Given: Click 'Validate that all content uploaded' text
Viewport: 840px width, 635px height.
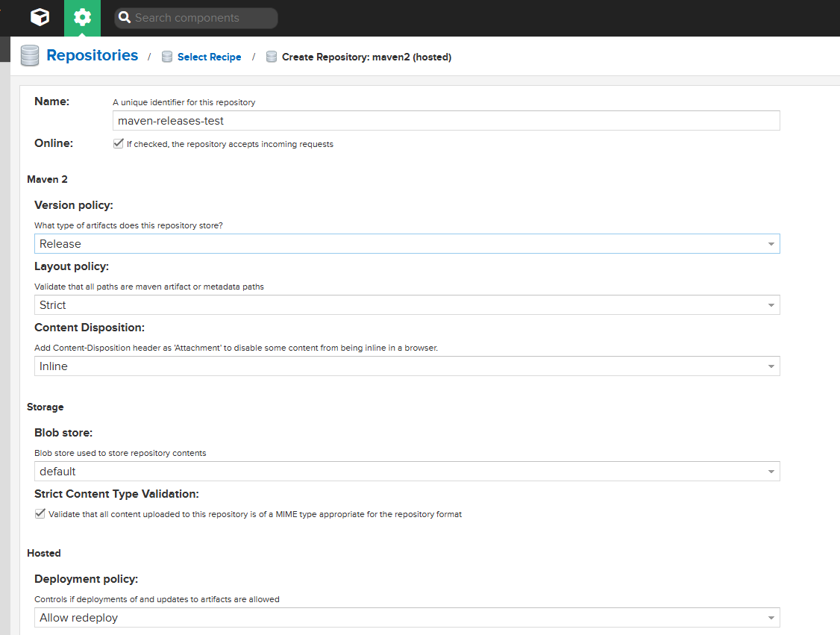Looking at the screenshot, I should 255,514.
